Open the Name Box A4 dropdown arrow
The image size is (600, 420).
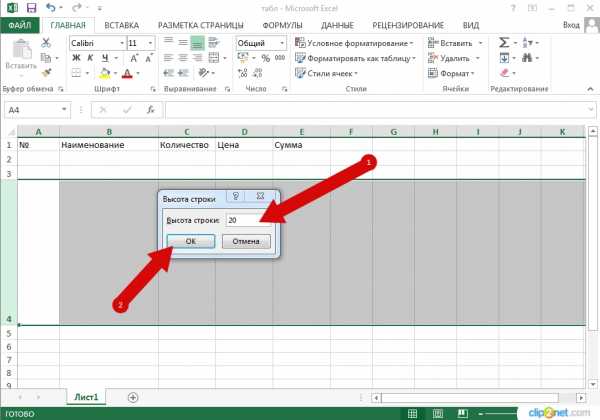64,110
